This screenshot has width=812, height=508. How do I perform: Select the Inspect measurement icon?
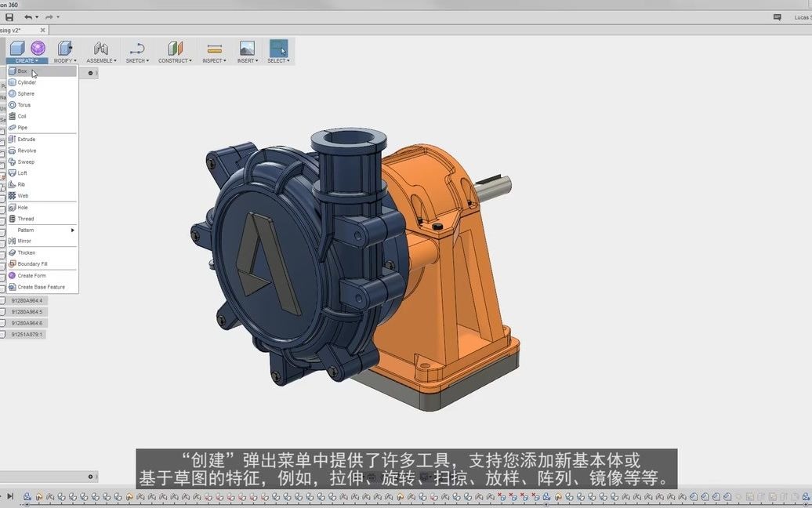tap(212, 49)
